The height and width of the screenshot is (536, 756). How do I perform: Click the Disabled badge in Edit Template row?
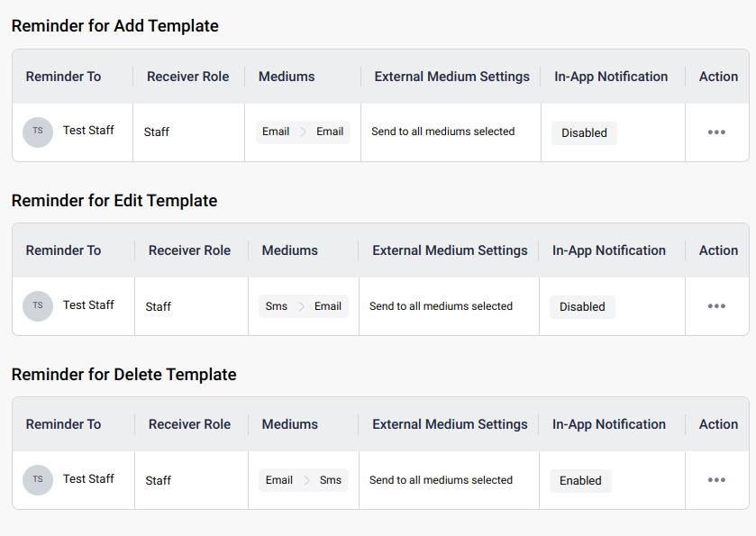click(582, 307)
